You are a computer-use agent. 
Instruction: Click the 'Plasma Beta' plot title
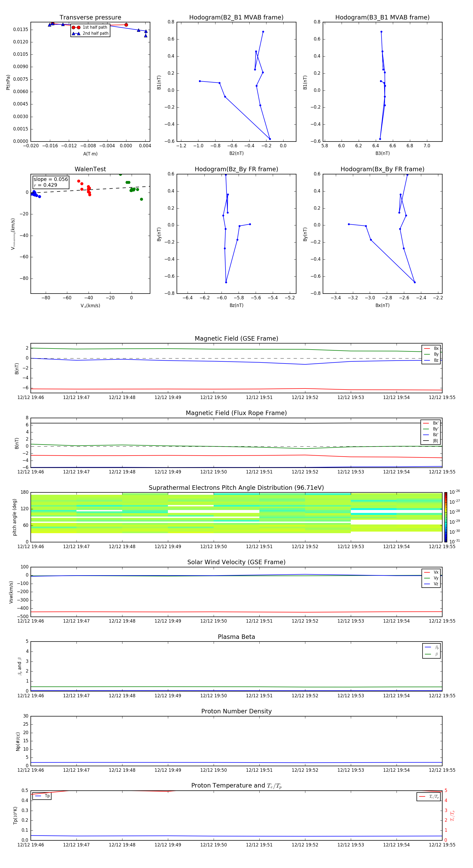click(236, 637)
